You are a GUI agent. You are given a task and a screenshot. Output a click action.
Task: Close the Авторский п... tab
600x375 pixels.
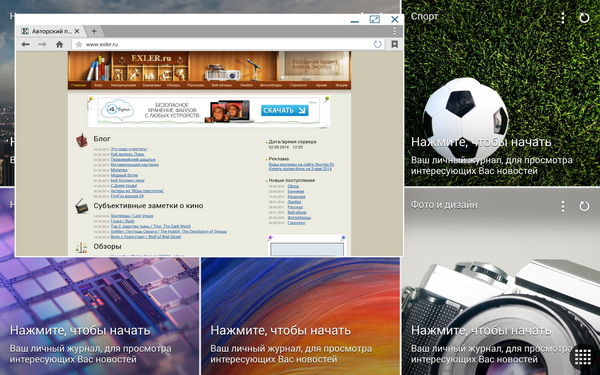point(77,31)
